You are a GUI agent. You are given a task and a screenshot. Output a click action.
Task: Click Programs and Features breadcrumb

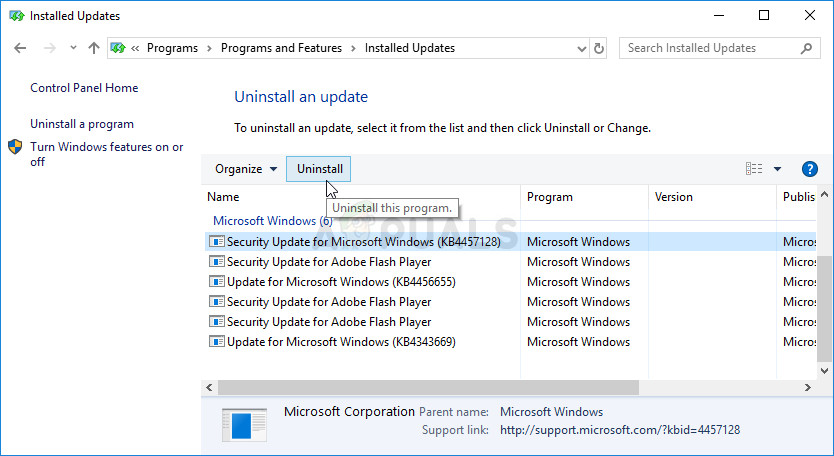[x=281, y=48]
